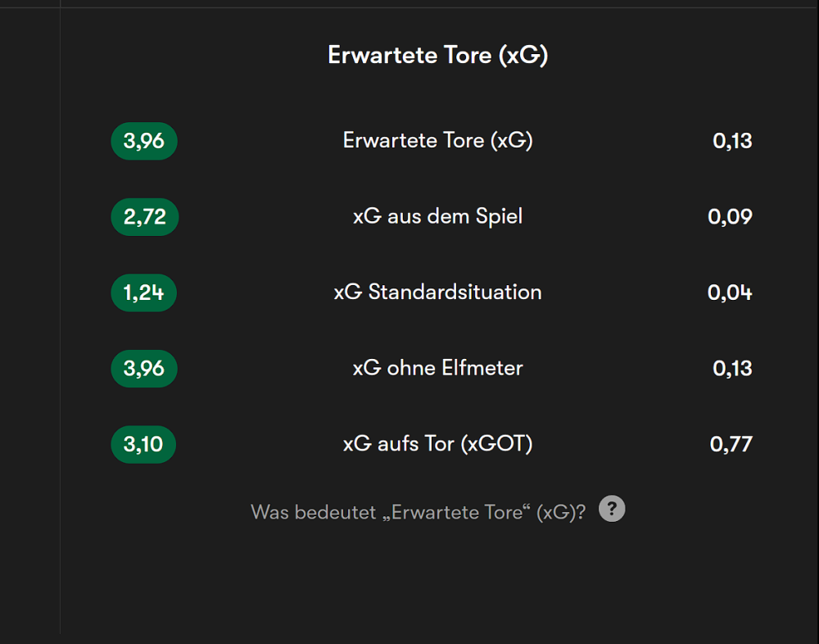Screen dimensions: 819x644
Task: Click the green 3,96 badge for ohne Elfmeter
Action: (x=144, y=369)
